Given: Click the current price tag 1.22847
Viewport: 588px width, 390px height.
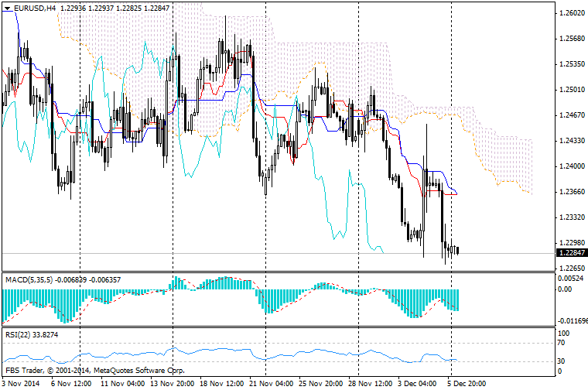Looking at the screenshot, I should [572, 253].
